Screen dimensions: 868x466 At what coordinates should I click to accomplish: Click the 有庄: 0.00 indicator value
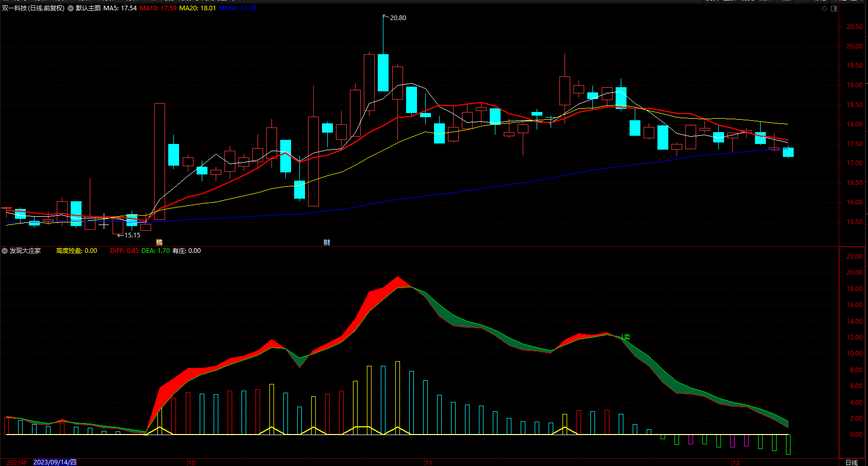pyautogui.click(x=187, y=251)
